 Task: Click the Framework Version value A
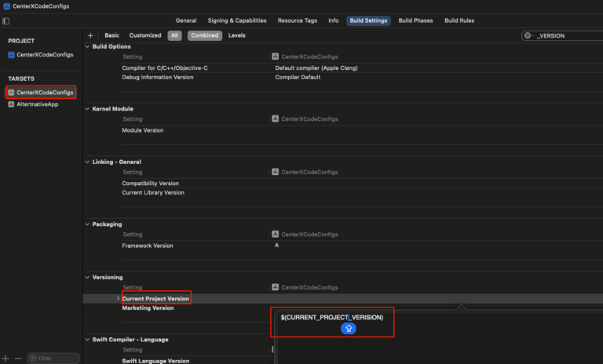277,246
